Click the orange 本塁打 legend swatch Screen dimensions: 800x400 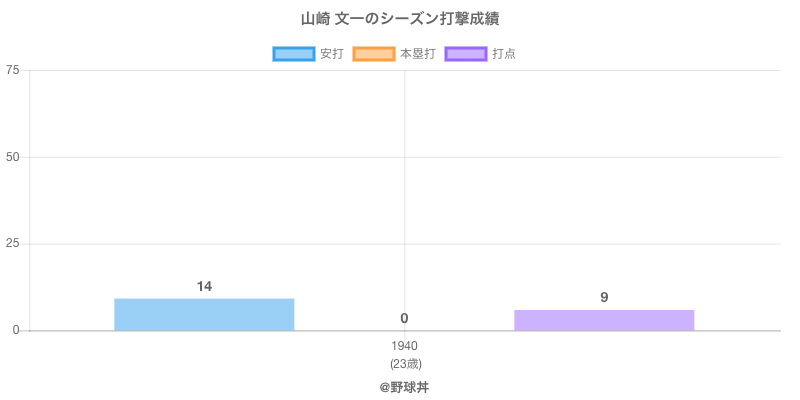373,54
